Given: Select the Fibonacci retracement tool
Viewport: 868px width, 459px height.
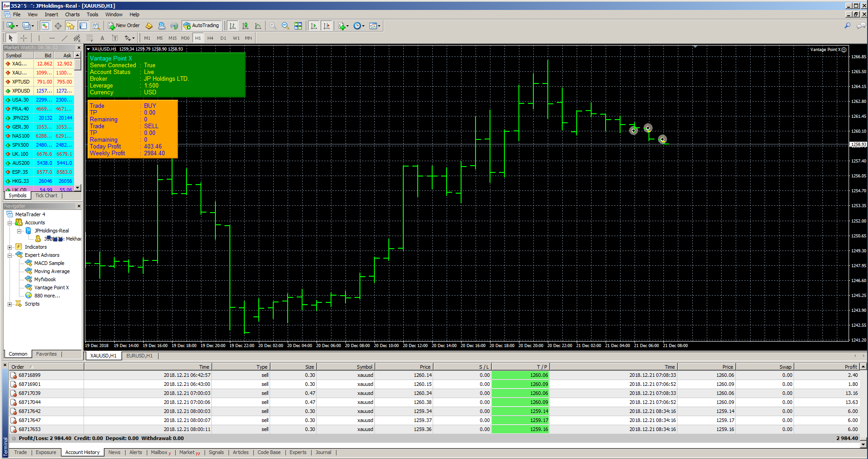Looking at the screenshot, I should pos(90,38).
